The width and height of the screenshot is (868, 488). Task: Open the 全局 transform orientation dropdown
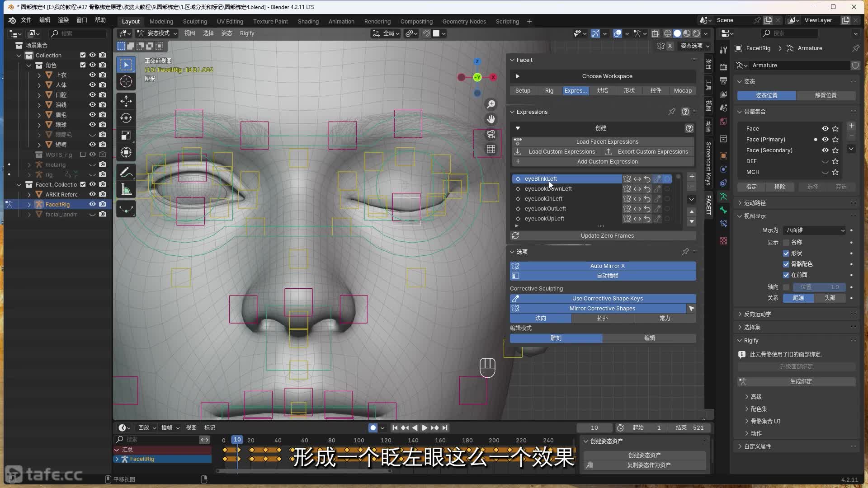(386, 33)
